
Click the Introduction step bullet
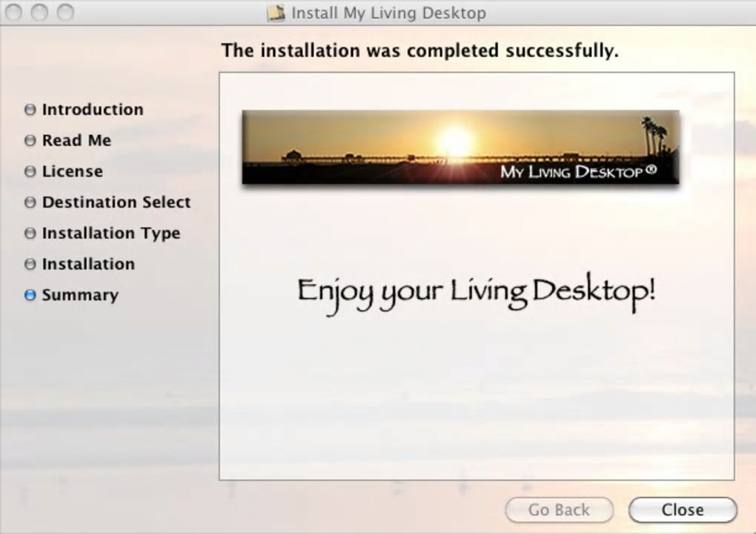(x=30, y=110)
